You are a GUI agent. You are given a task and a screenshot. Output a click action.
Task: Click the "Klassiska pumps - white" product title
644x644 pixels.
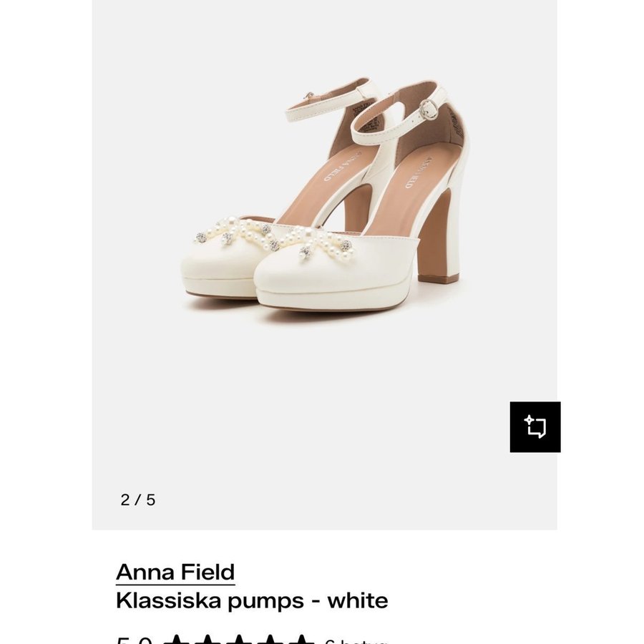tap(252, 600)
